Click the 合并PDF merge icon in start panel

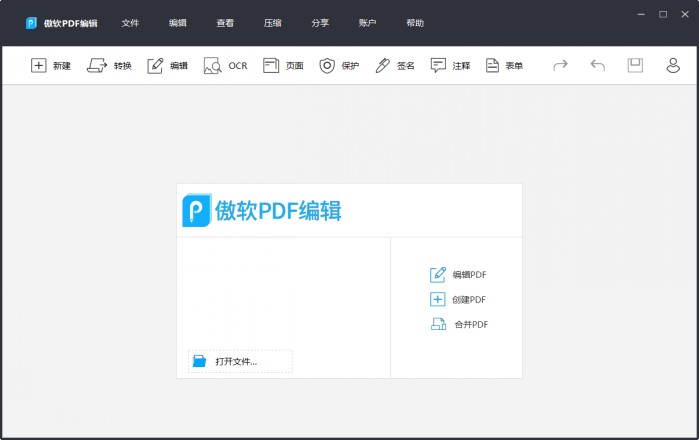tap(438, 324)
